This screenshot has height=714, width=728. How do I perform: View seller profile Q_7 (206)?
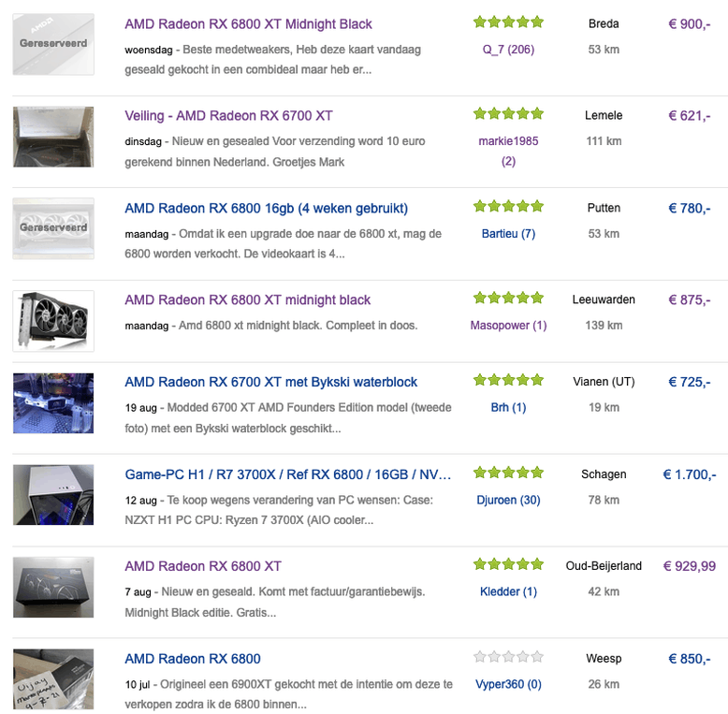pos(508,50)
